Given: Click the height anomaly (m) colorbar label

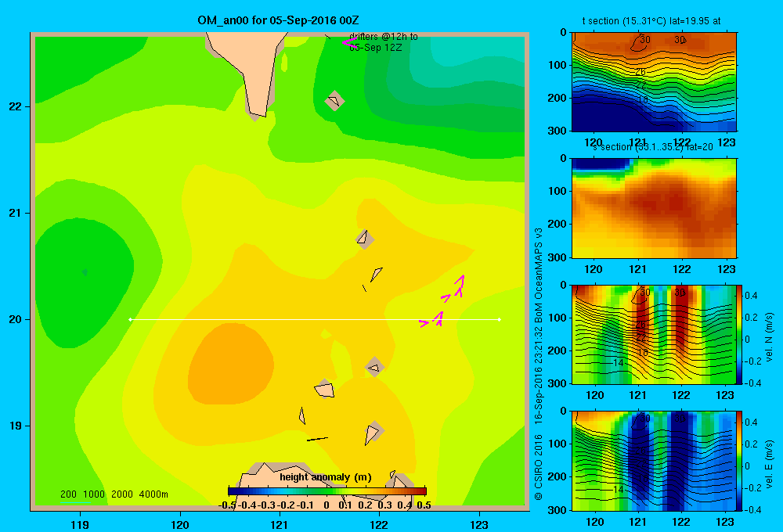Looking at the screenshot, I should (326, 477).
